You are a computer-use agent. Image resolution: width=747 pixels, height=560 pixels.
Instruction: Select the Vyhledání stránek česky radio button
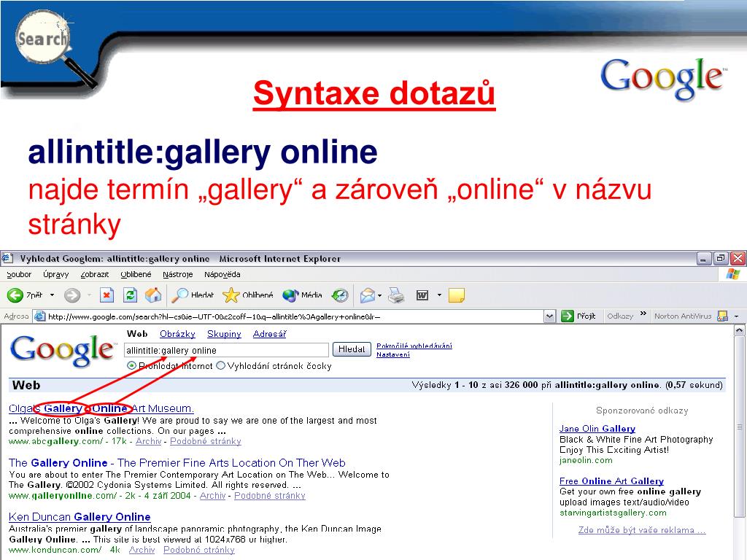pyautogui.click(x=220, y=366)
